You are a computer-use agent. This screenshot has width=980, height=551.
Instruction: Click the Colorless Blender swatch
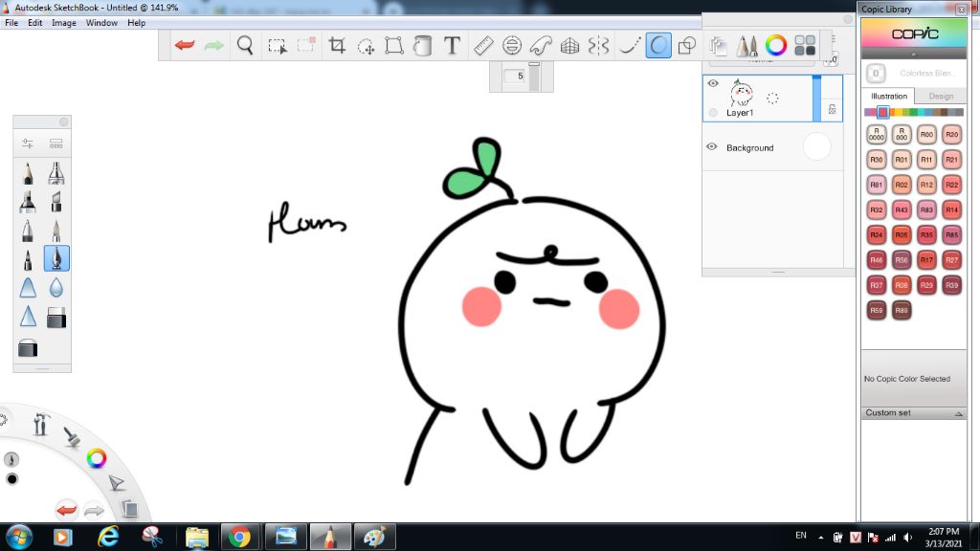[x=876, y=73]
